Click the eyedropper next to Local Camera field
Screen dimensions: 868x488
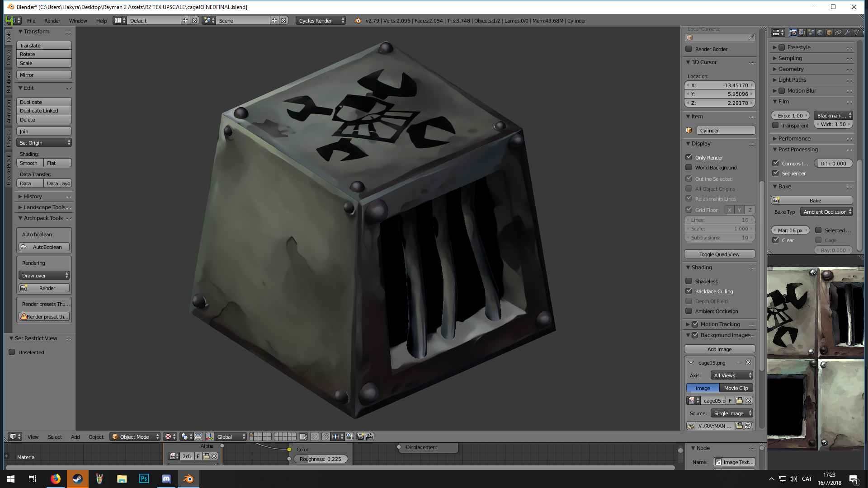tap(751, 38)
